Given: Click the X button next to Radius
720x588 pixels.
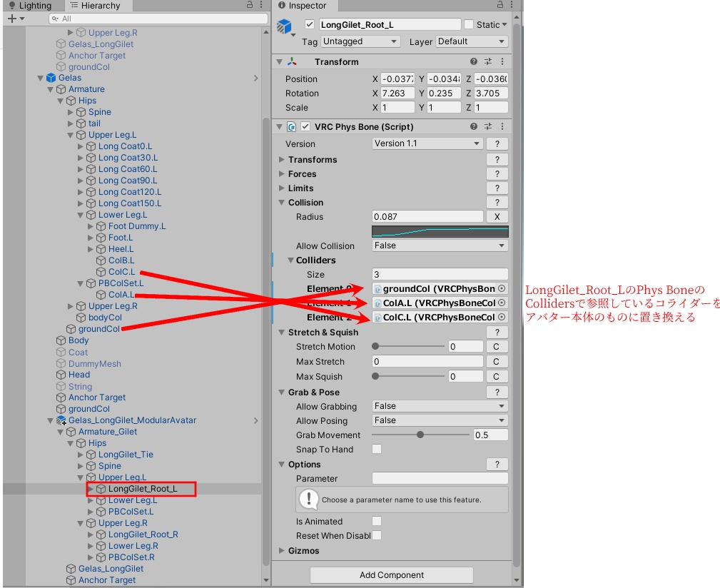Looking at the screenshot, I should coord(497,217).
